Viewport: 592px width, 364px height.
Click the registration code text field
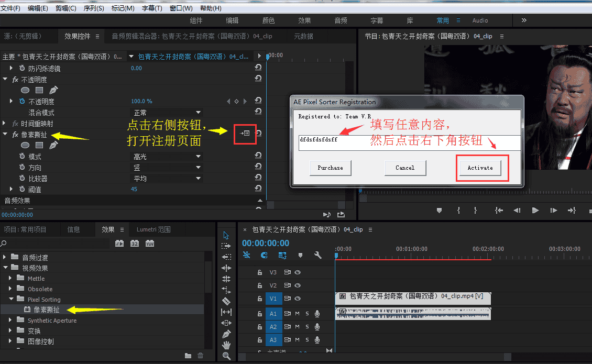pos(409,143)
